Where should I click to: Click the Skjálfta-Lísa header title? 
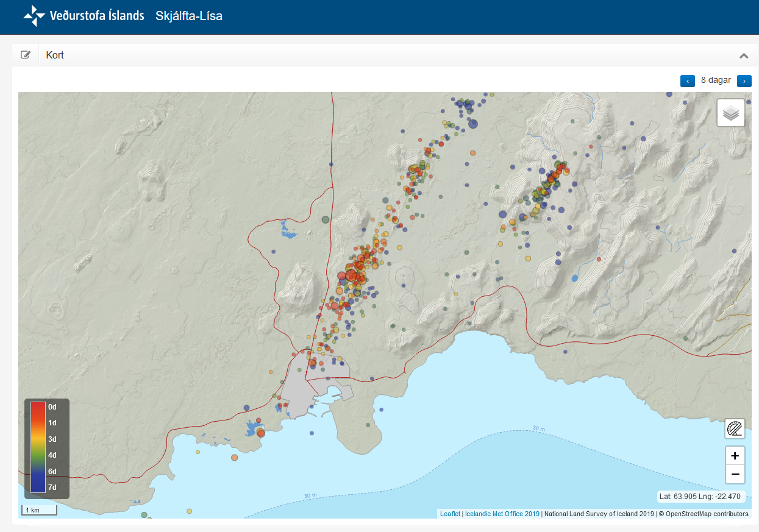coord(188,16)
